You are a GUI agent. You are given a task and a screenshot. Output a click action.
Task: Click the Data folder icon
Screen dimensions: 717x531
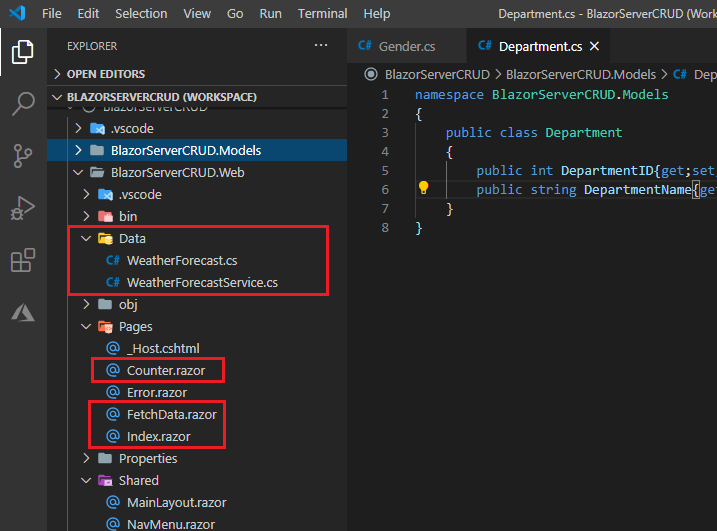[x=105, y=239]
